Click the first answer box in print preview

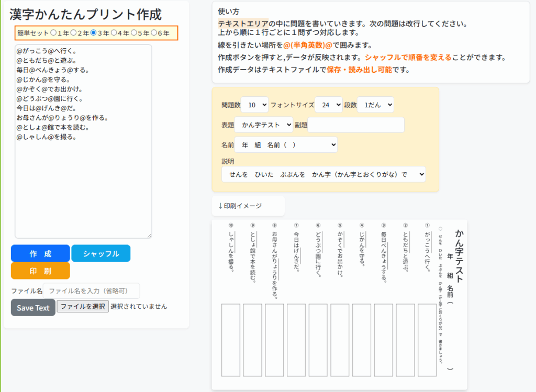pyautogui.click(x=427, y=340)
